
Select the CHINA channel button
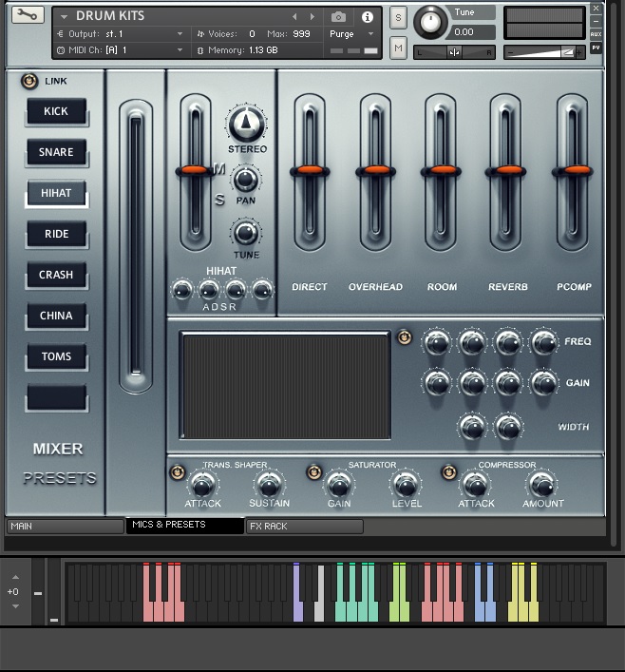(x=57, y=316)
